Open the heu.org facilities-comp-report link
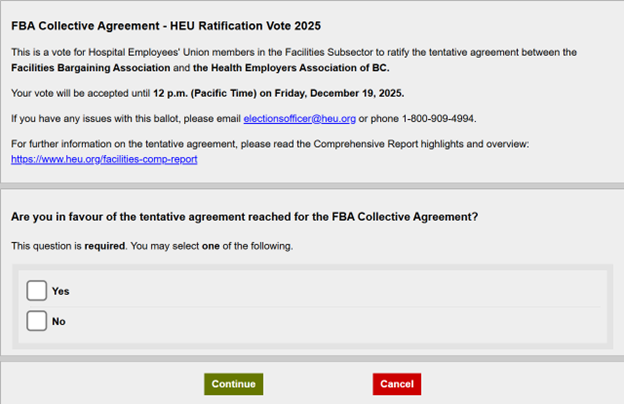Viewport: 624px width, 404px height. tap(104, 159)
